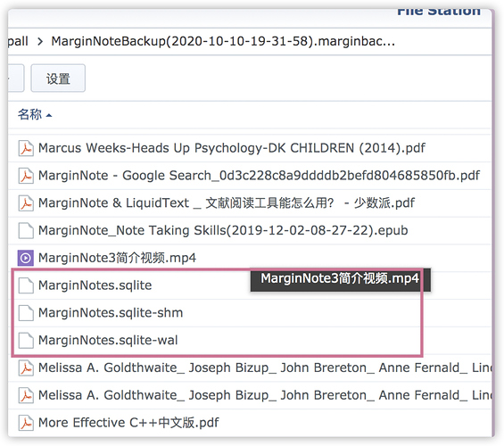Select second Melissa A. Goldthwaite PDF row
The image size is (504, 446).
[x=250, y=395]
